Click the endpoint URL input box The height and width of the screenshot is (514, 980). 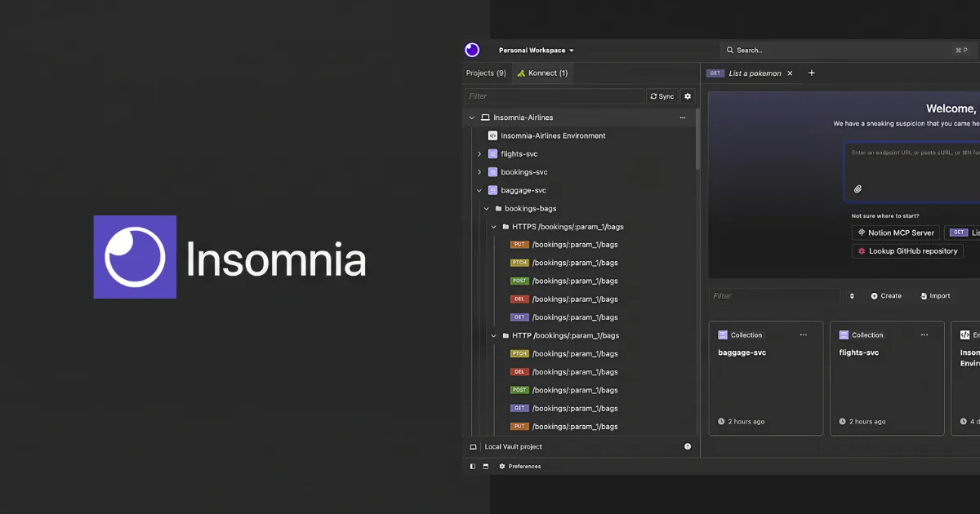[x=912, y=172]
